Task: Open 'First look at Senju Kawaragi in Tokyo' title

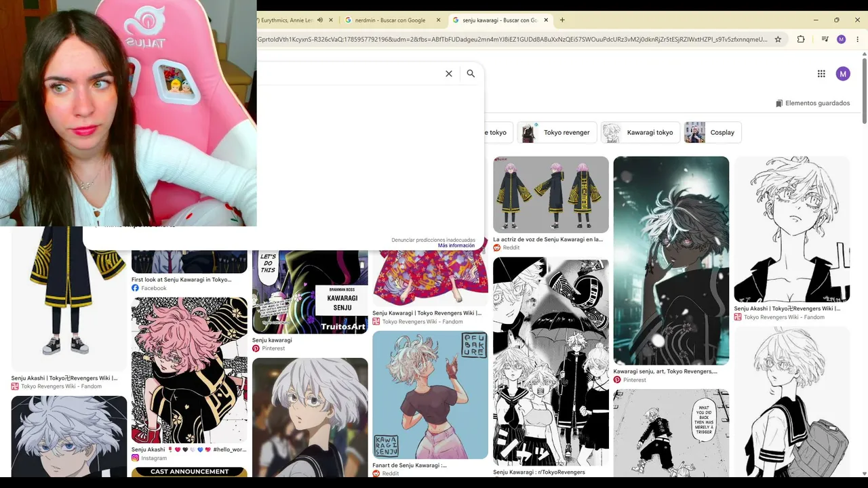Action: (182, 279)
